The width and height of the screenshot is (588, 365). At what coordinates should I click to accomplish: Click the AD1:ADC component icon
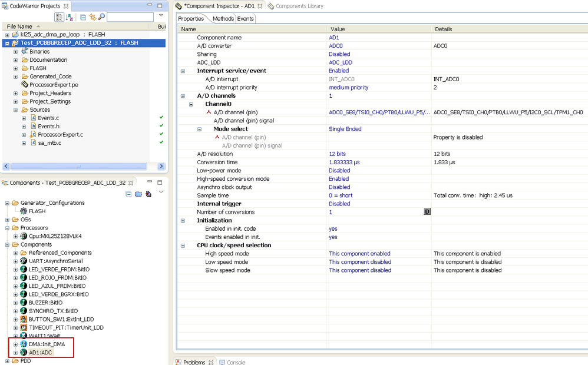pos(24,352)
